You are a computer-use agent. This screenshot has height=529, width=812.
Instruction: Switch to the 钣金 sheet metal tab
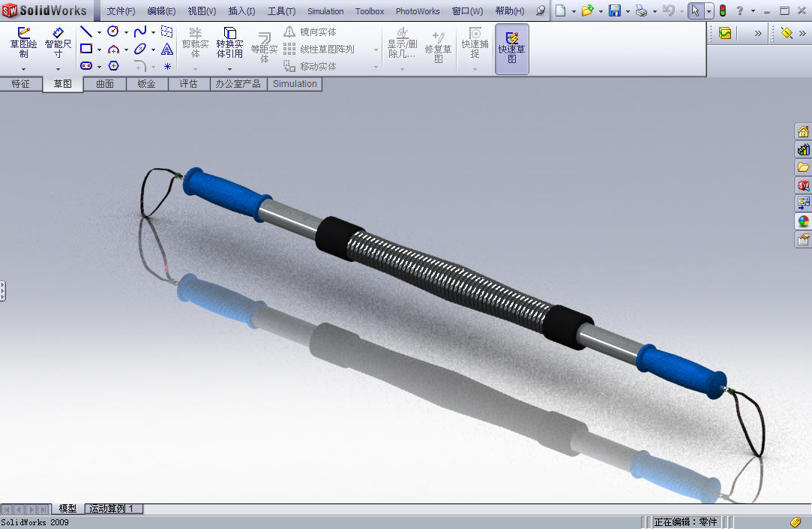(x=146, y=84)
